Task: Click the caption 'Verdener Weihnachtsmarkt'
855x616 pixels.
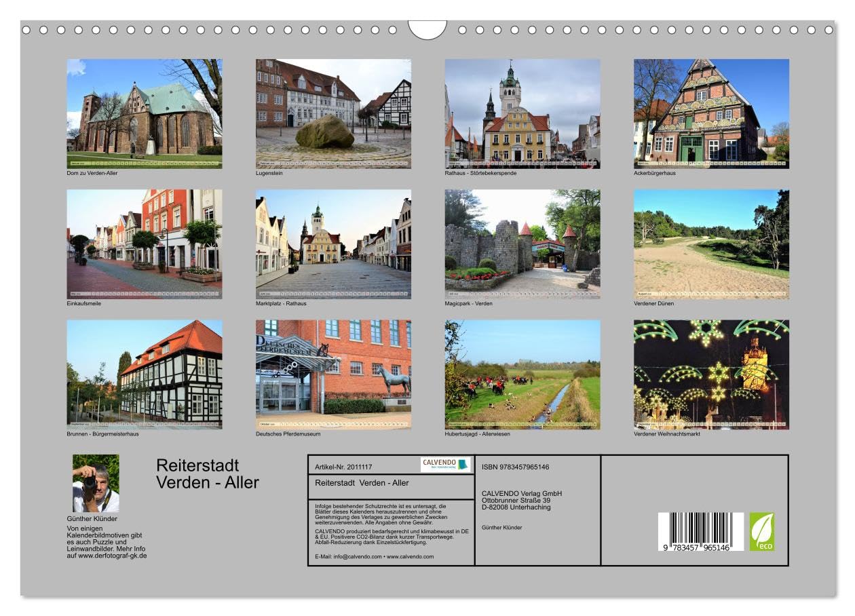Action: pyautogui.click(x=667, y=434)
